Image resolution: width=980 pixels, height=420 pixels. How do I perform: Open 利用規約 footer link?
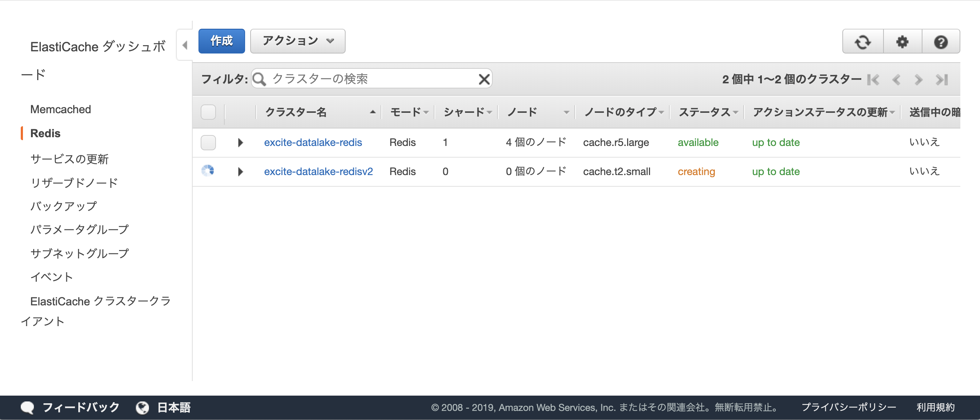(936, 408)
